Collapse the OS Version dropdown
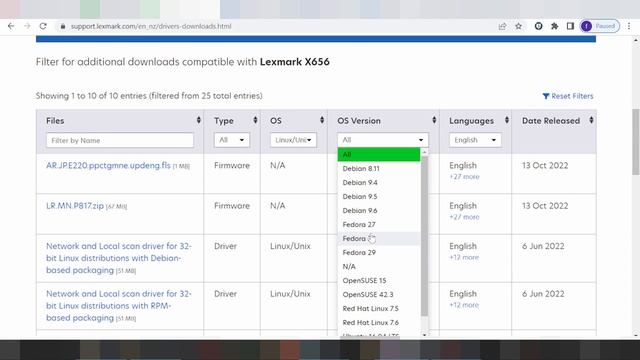Image resolution: width=640 pixels, height=360 pixels. click(x=383, y=140)
